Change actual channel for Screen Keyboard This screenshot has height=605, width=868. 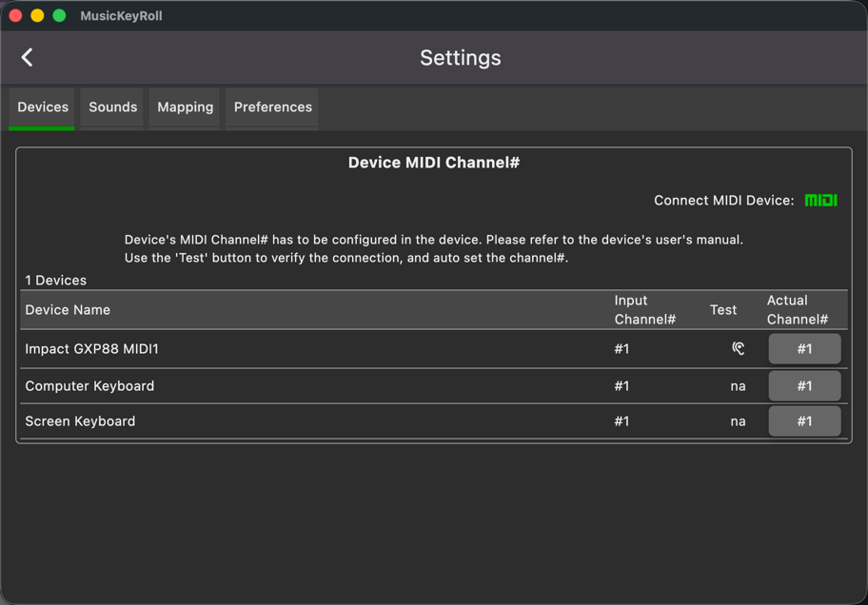[x=804, y=421]
